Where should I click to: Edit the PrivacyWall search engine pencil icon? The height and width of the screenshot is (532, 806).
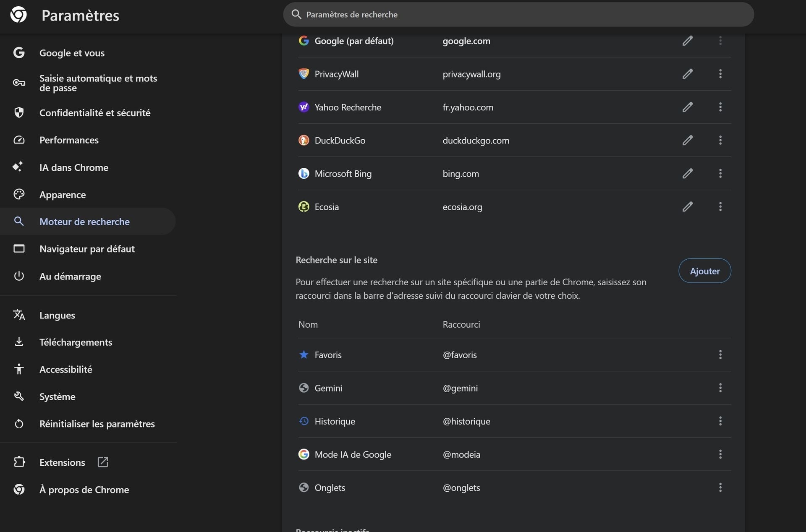(x=687, y=74)
